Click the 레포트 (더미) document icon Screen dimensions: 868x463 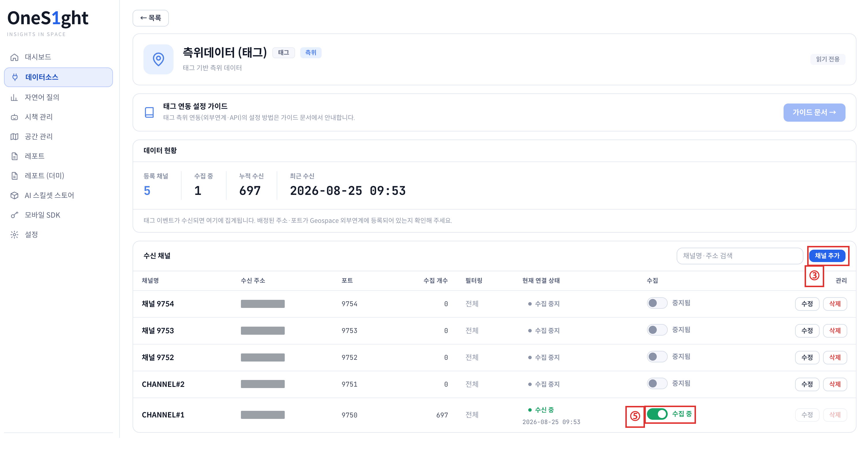click(14, 176)
